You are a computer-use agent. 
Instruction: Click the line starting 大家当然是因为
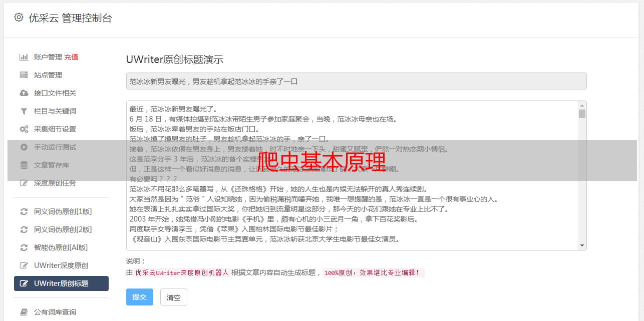(x=313, y=199)
